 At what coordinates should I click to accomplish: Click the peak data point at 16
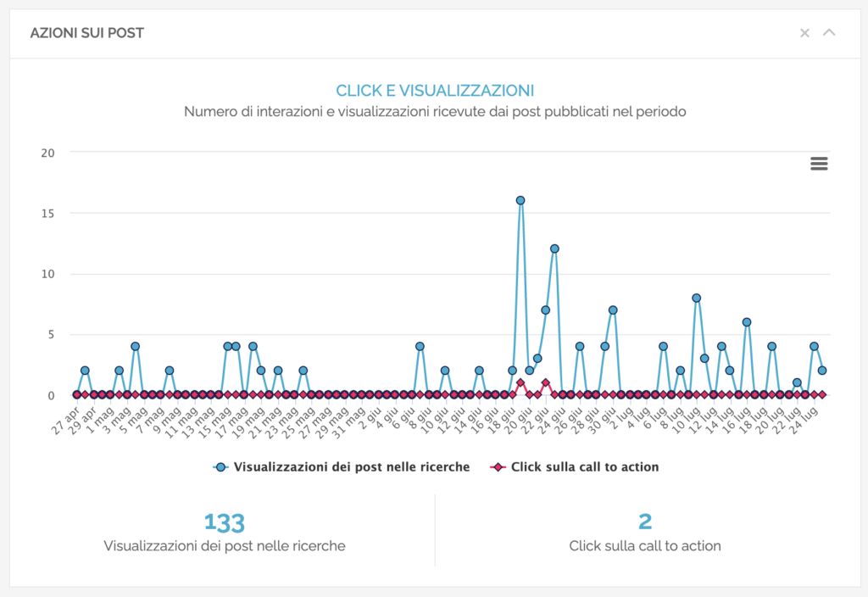[x=520, y=200]
